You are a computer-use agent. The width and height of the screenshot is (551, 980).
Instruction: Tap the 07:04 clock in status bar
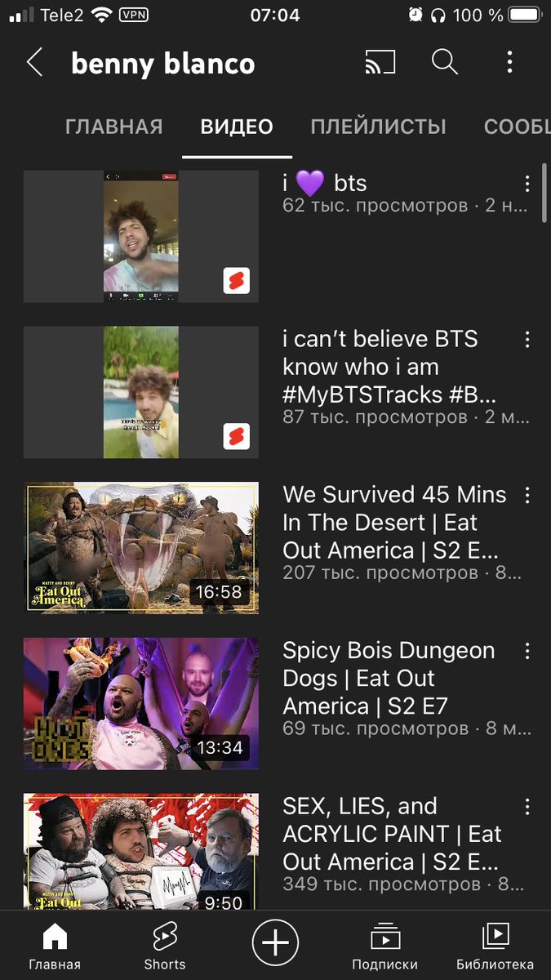point(275,15)
